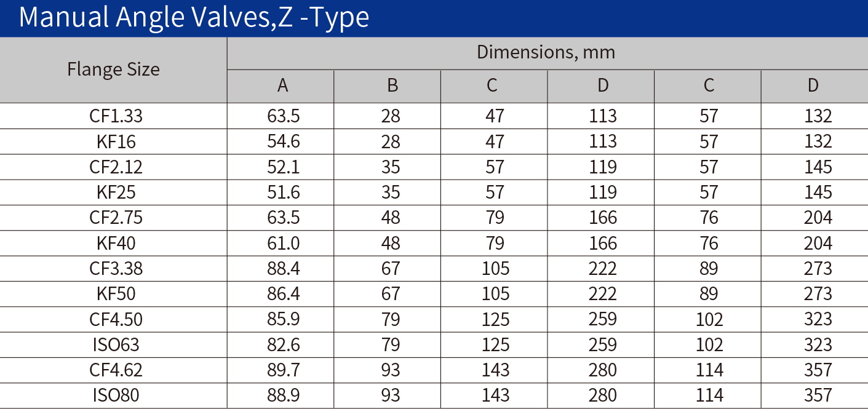The width and height of the screenshot is (868, 409).
Task: Click the KF40 flange size cell
Action: click(116, 244)
